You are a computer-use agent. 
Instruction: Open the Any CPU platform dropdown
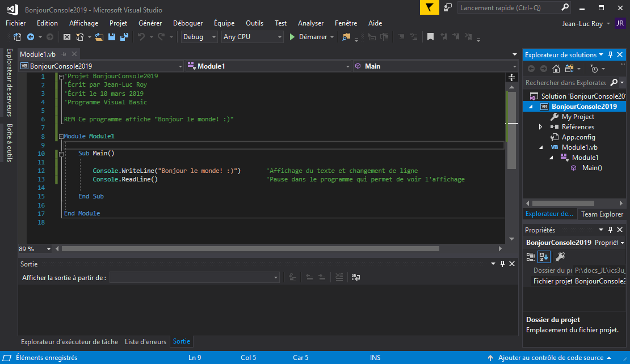(x=253, y=37)
